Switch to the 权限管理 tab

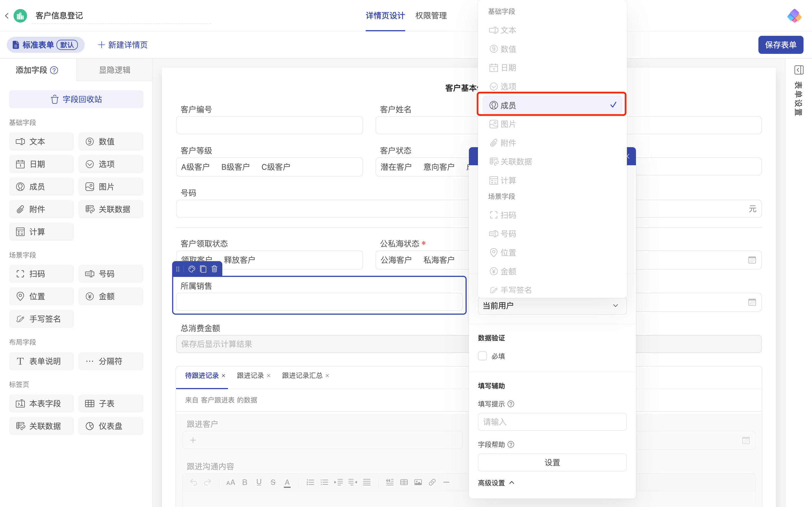[x=431, y=16]
